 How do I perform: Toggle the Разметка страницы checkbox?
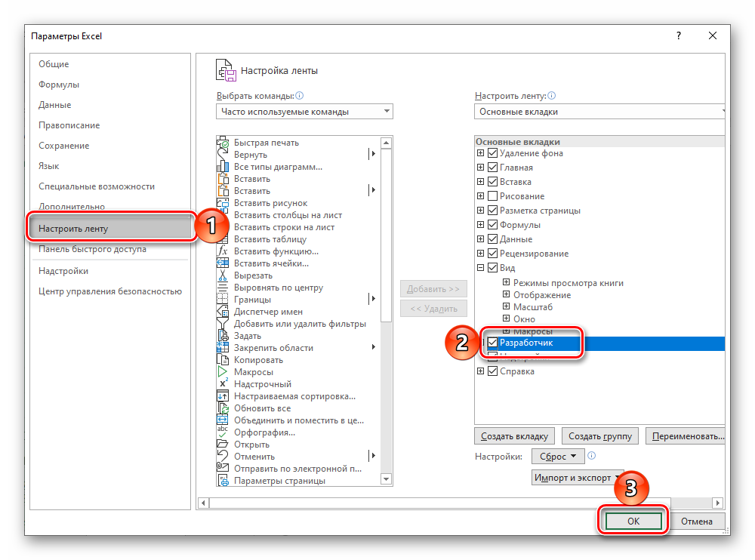[x=492, y=211]
